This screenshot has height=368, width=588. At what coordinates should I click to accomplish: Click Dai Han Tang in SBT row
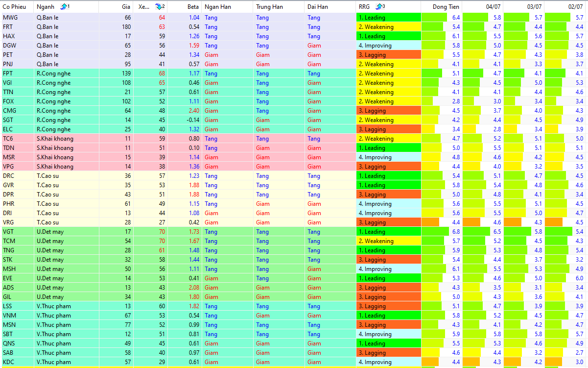pos(314,334)
